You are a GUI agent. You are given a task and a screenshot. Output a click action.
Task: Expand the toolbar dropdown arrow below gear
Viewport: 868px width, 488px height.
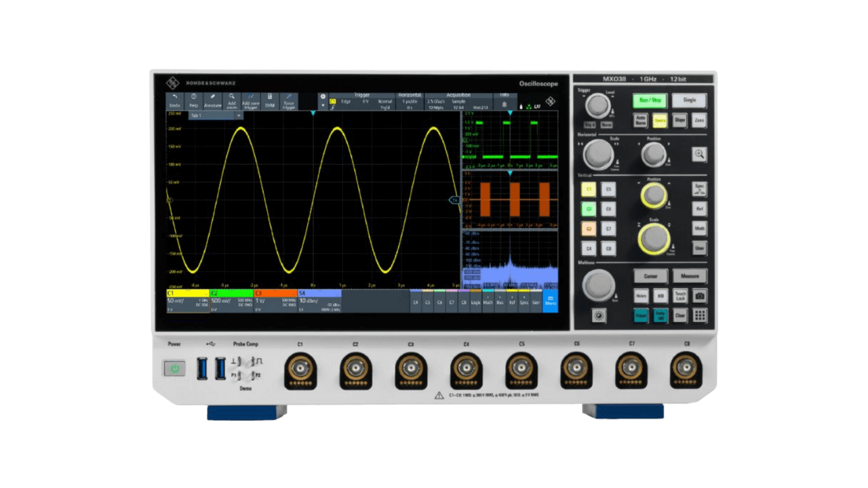(323, 106)
